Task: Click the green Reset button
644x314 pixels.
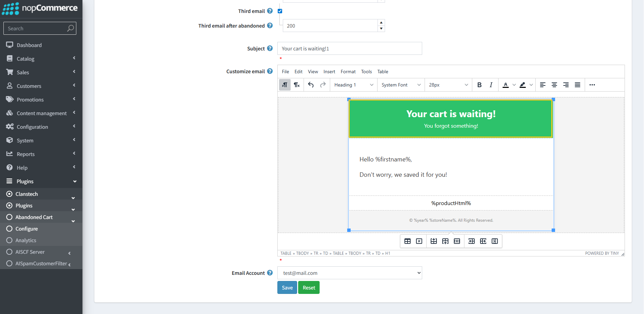Action: [x=309, y=287]
